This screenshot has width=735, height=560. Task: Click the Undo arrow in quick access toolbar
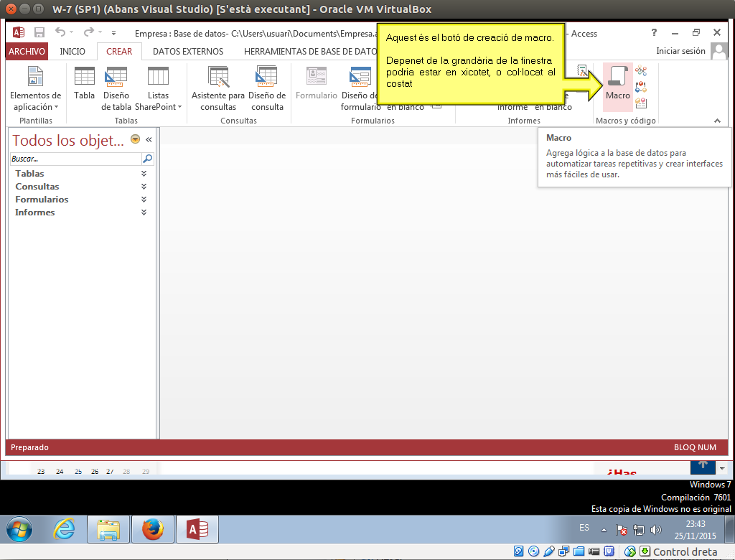coord(60,32)
